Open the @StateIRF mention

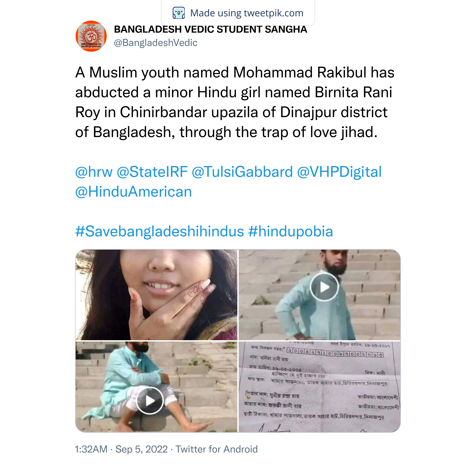[x=152, y=172]
